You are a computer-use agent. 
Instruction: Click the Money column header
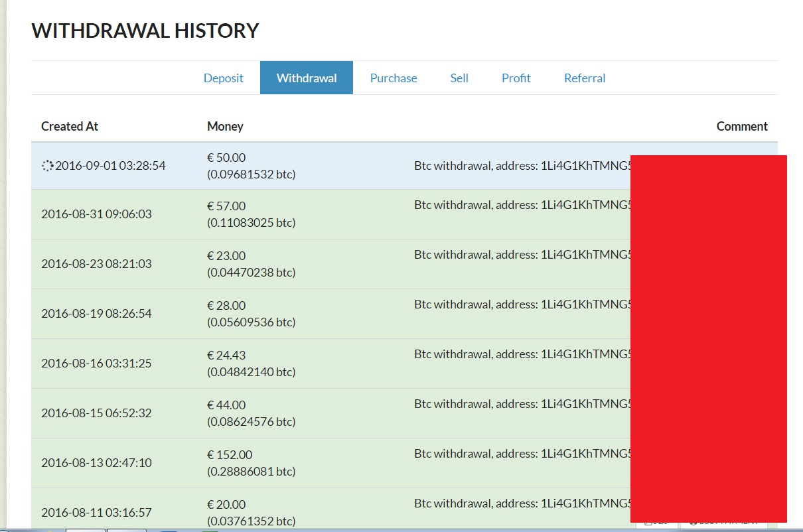pyautogui.click(x=225, y=126)
